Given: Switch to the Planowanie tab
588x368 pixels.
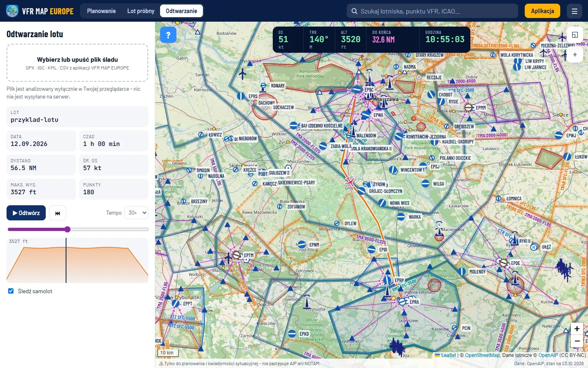Looking at the screenshot, I should [x=101, y=11].
